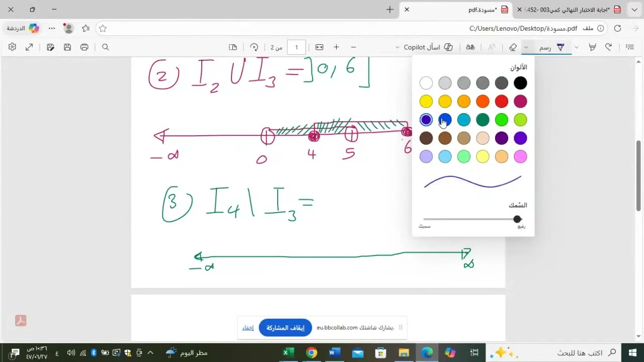This screenshot has height=362, width=644.
Task: Open Task View on taskbar
Action: coord(474,353)
